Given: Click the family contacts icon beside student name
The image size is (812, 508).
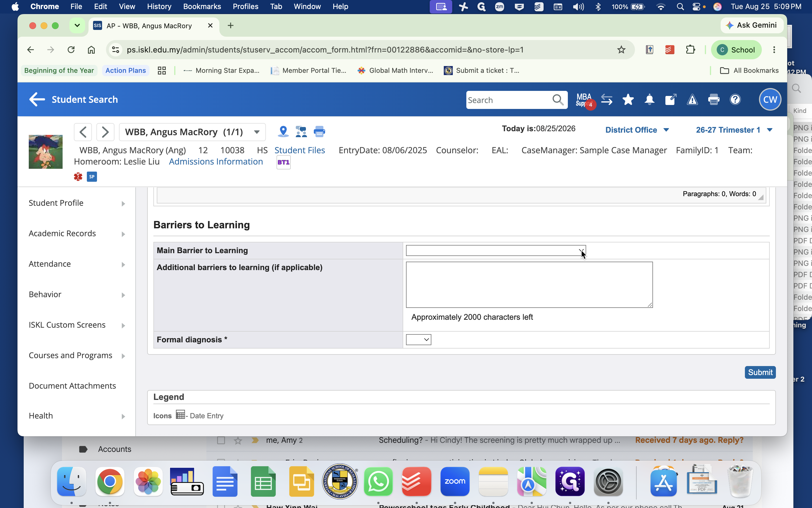Looking at the screenshot, I should (x=301, y=131).
